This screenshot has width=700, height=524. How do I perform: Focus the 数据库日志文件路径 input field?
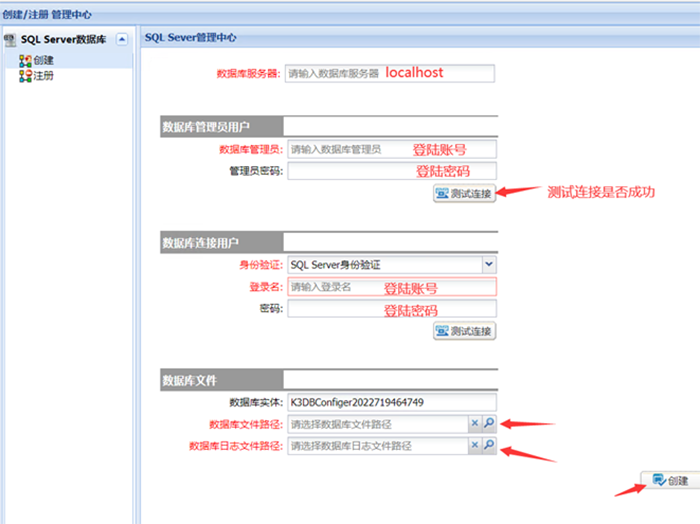point(378,445)
